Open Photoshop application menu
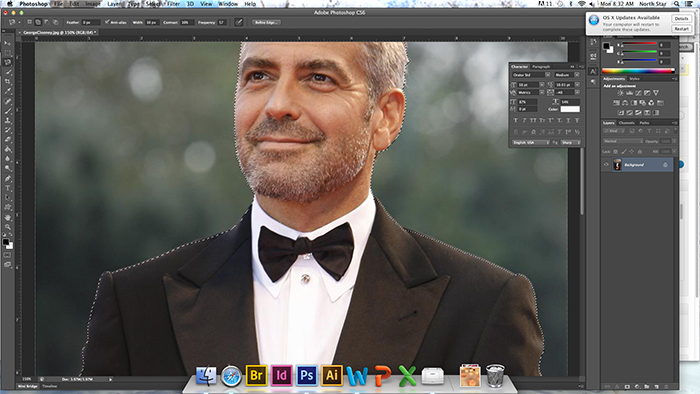The height and width of the screenshot is (394, 700). tap(33, 4)
